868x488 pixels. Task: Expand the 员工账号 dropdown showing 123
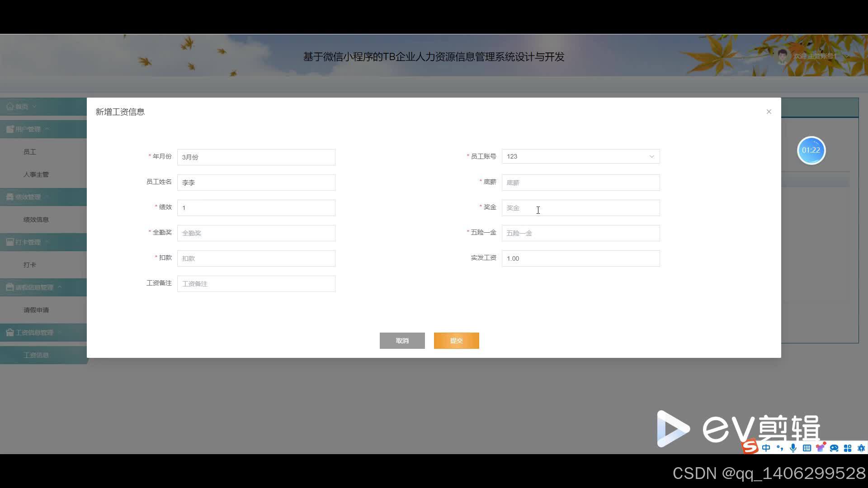(x=580, y=156)
